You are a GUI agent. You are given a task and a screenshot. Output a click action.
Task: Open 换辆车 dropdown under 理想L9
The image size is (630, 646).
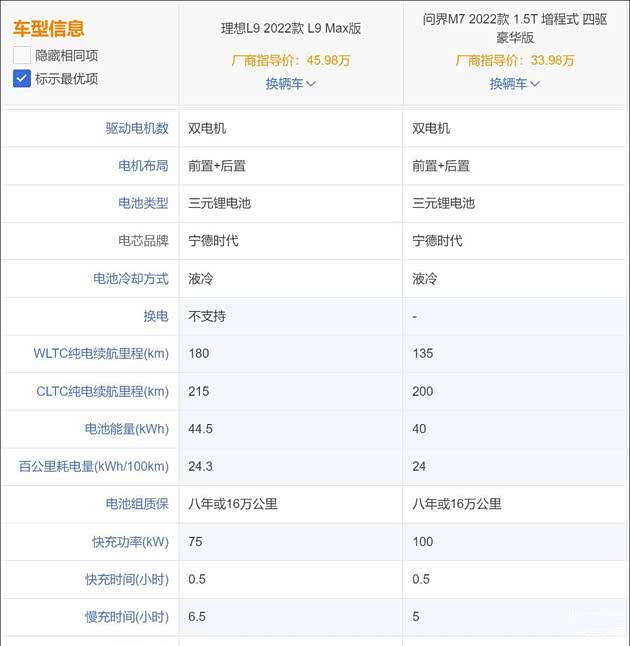290,84
